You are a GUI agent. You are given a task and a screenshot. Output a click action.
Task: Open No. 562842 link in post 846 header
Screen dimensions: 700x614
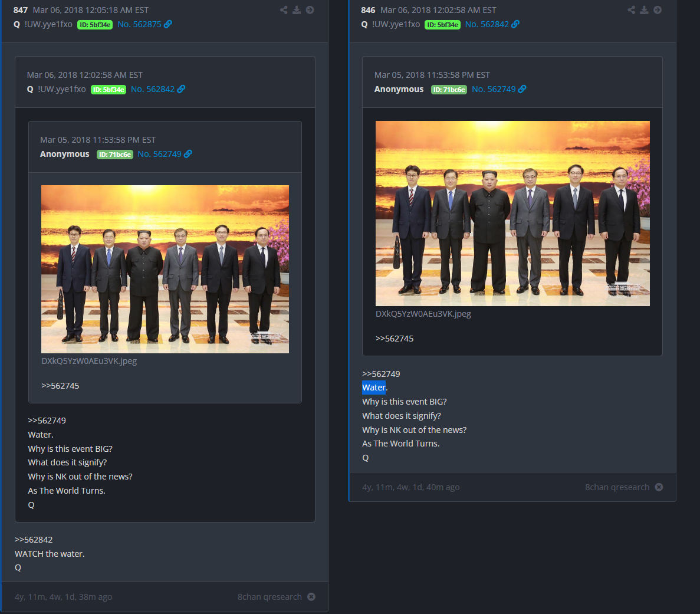(487, 24)
